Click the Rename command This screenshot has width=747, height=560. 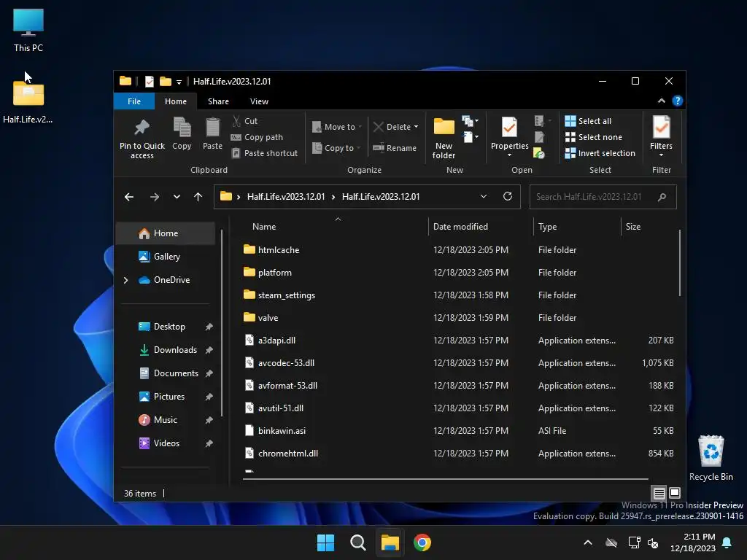[395, 148]
